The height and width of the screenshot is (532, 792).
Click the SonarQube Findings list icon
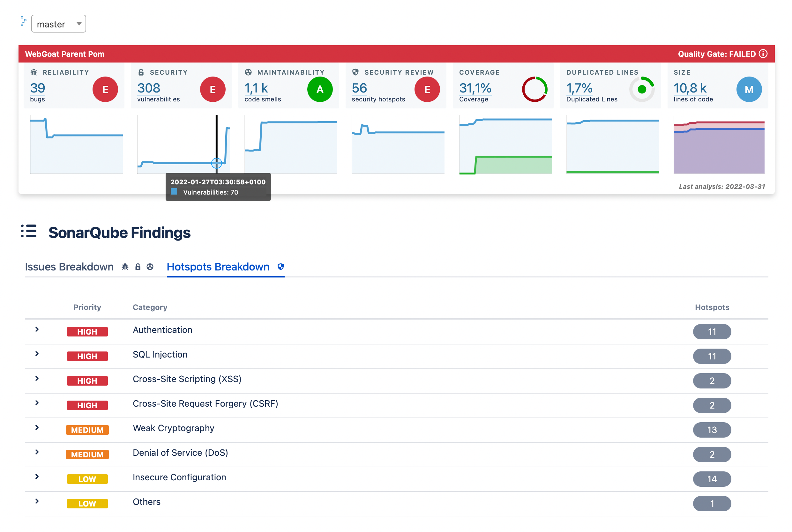point(29,231)
